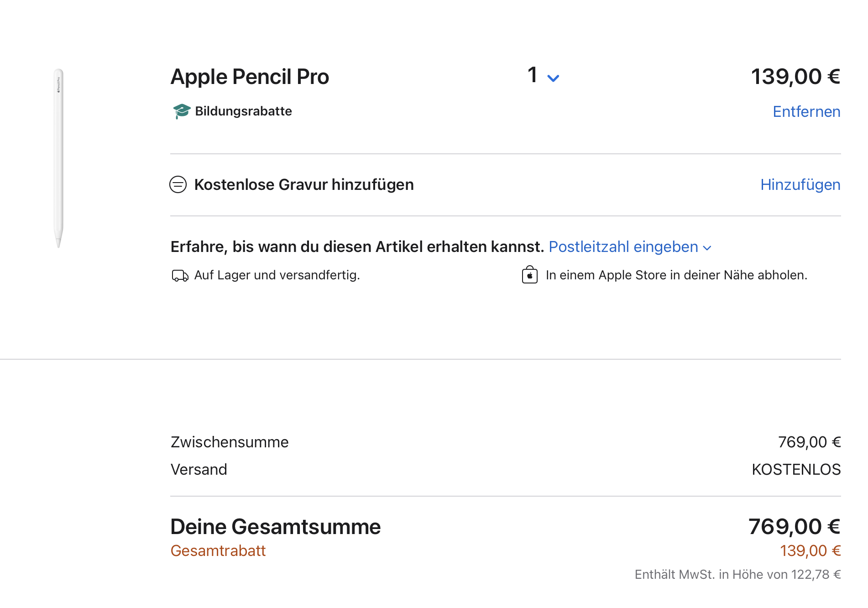Select the Apple Pencil Pro product title
The width and height of the screenshot is (868, 608).
click(x=250, y=77)
